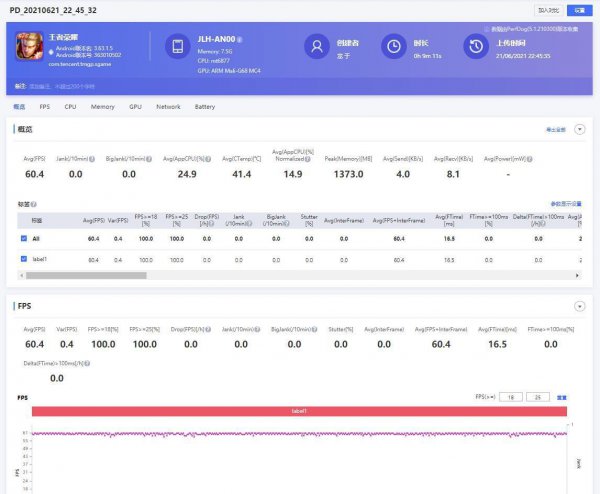Click the game app thumbnail icon
This screenshot has width=600, height=494.
click(31, 46)
